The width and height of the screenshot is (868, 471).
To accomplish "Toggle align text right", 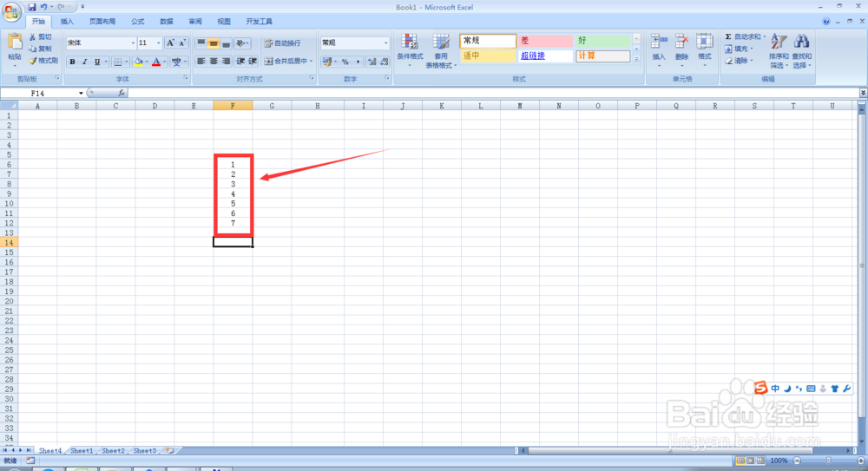I will coord(226,62).
